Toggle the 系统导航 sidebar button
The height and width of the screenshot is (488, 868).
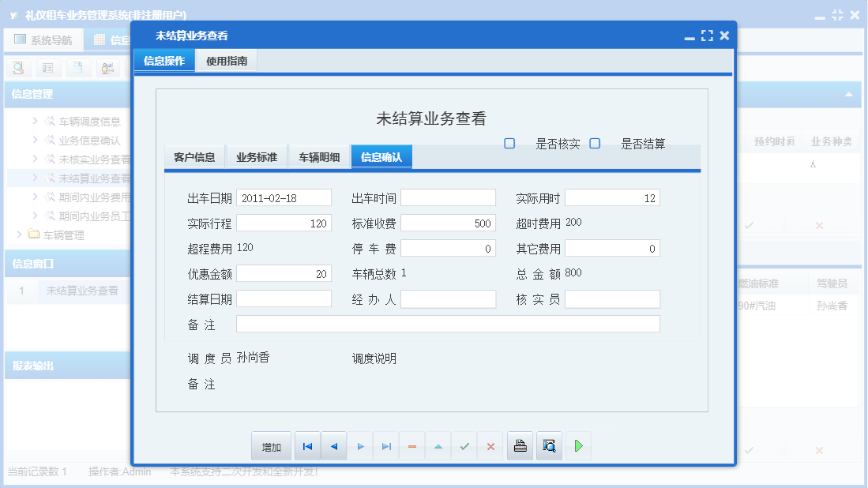tap(43, 39)
